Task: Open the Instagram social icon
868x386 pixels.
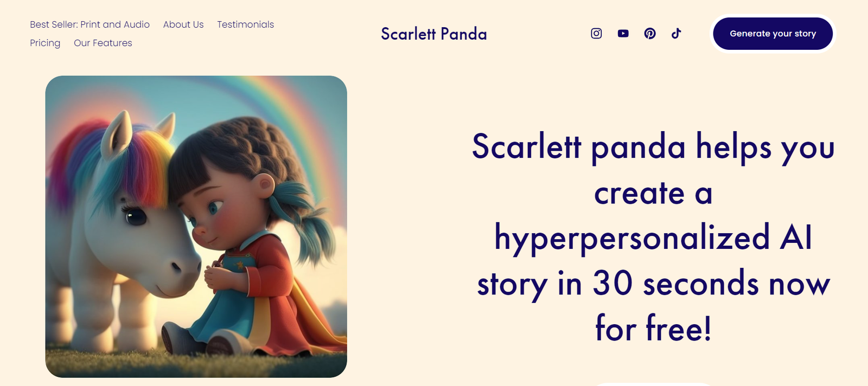Action: coord(596,34)
